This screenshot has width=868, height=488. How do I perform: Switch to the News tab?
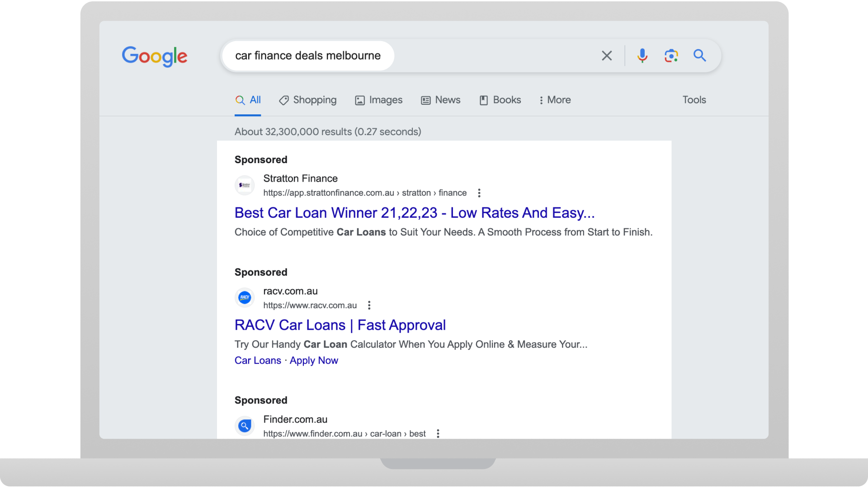point(441,100)
